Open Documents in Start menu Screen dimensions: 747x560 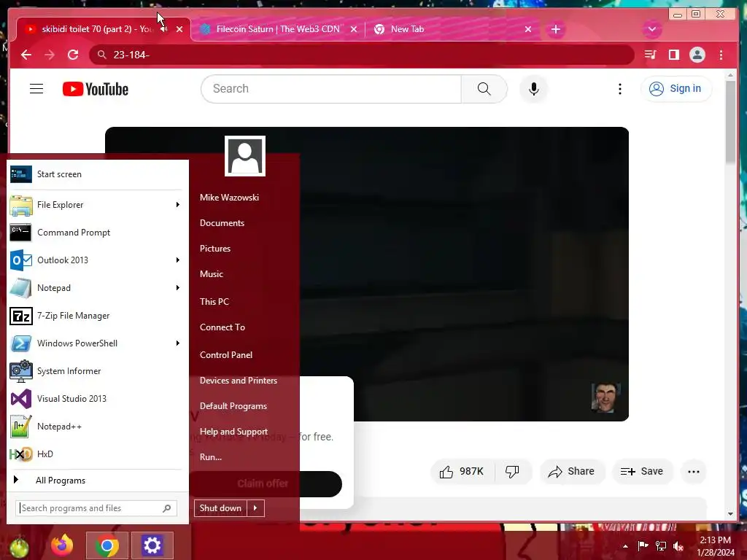point(222,223)
